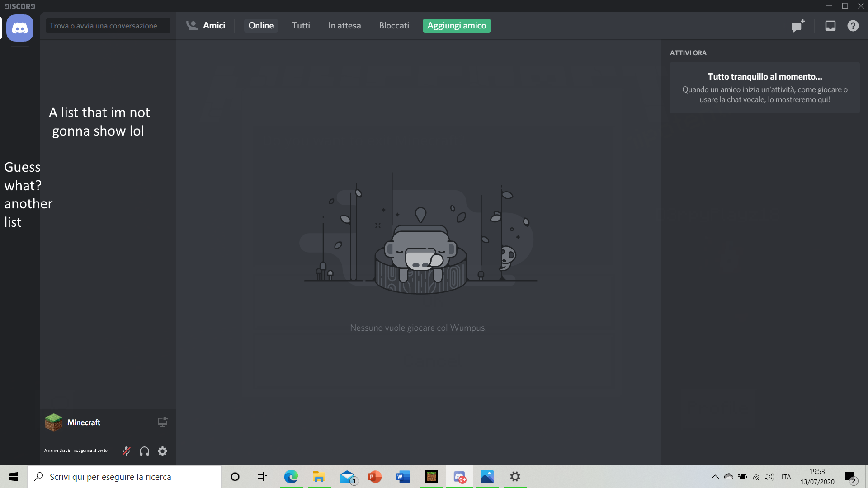Click the Aggiungi amico button
Viewport: 868px width, 488px height.
(x=457, y=26)
